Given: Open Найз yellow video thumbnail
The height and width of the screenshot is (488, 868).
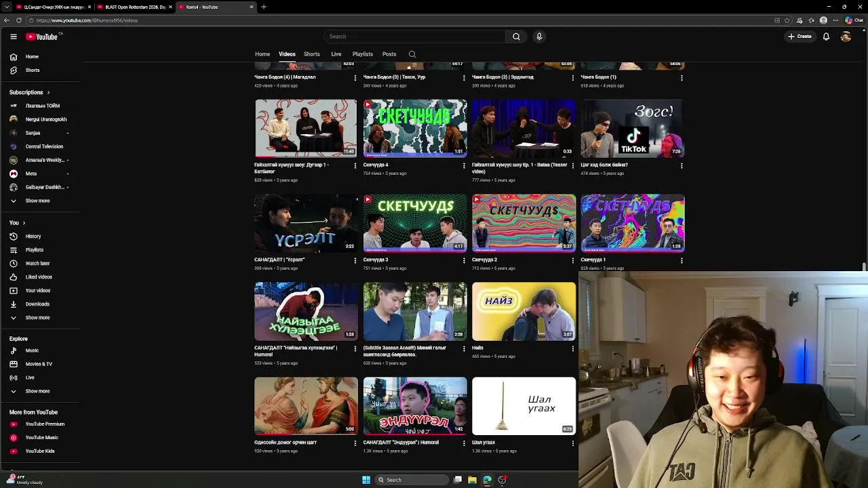Looking at the screenshot, I should click(524, 311).
